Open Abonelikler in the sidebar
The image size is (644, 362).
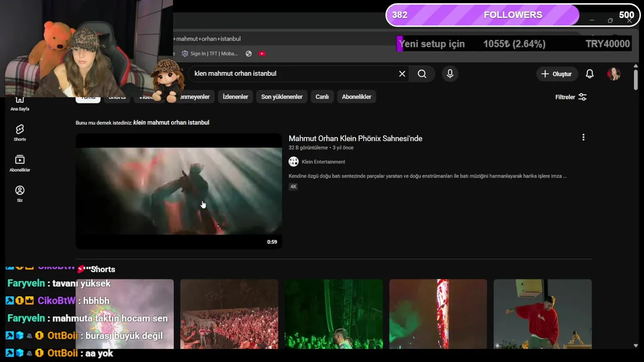(20, 163)
